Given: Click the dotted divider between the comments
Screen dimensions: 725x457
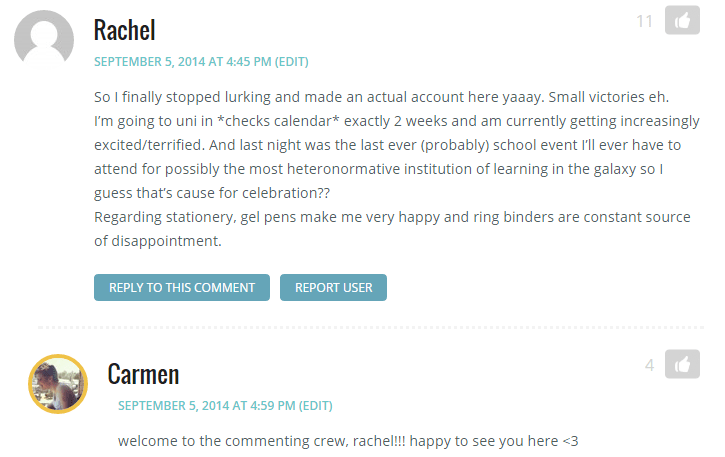Looking at the screenshot, I should pos(370,327).
